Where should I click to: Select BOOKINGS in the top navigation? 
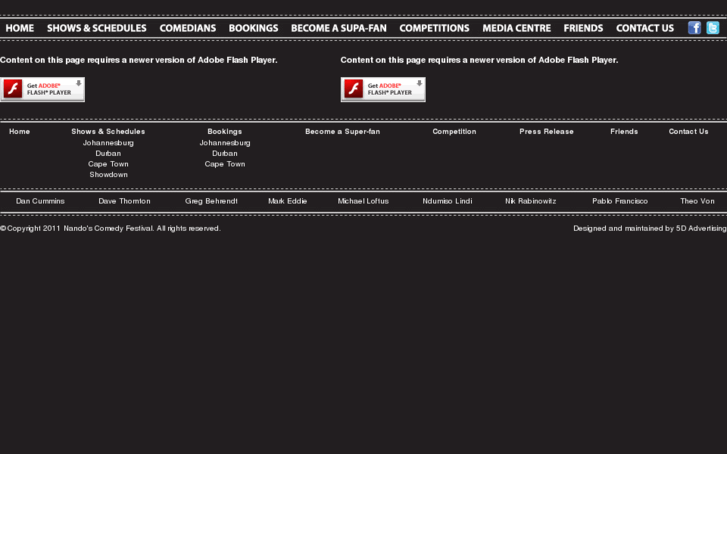pyautogui.click(x=253, y=28)
